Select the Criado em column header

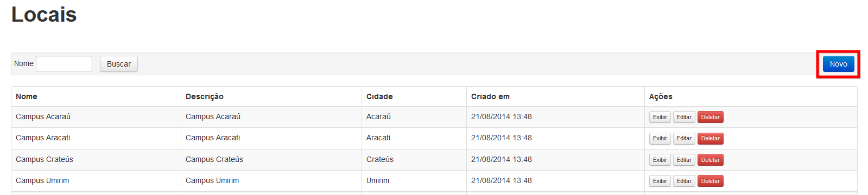point(490,96)
